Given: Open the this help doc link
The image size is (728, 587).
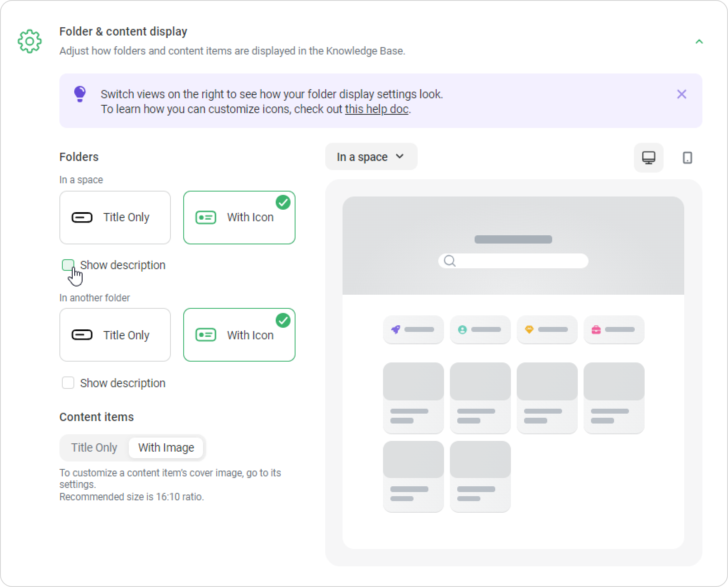Looking at the screenshot, I should coord(377,109).
